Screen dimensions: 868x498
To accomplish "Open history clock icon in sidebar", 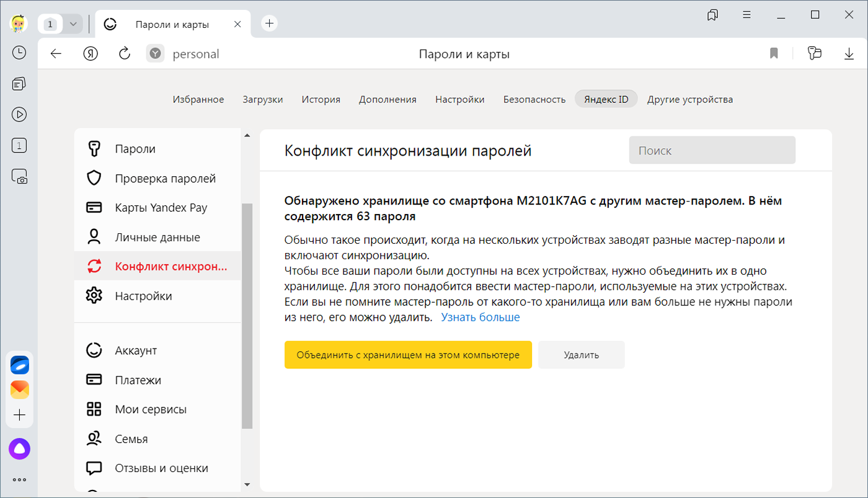I will 19,53.
